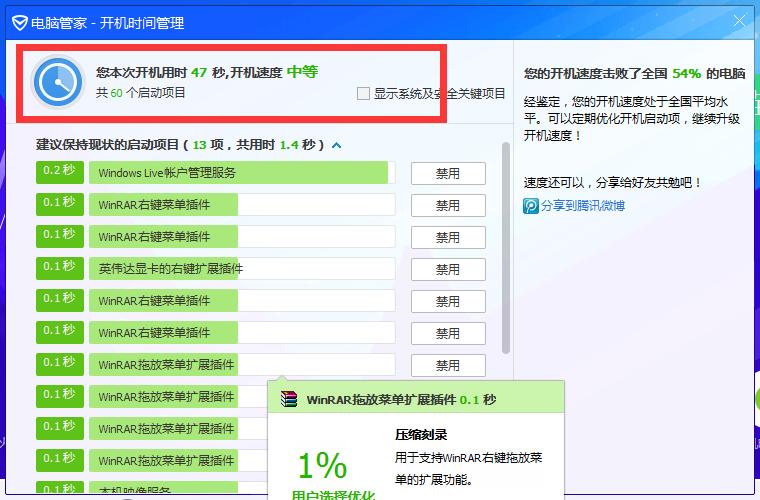The height and width of the screenshot is (500, 760).
Task: Click 速度还可以，分享给好友共勉吧 text
Action: coord(613,183)
